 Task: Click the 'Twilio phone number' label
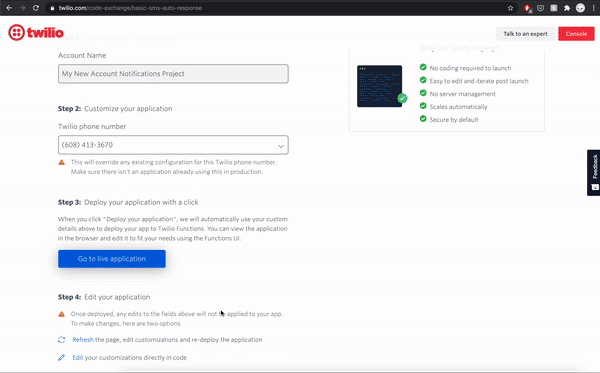point(92,127)
